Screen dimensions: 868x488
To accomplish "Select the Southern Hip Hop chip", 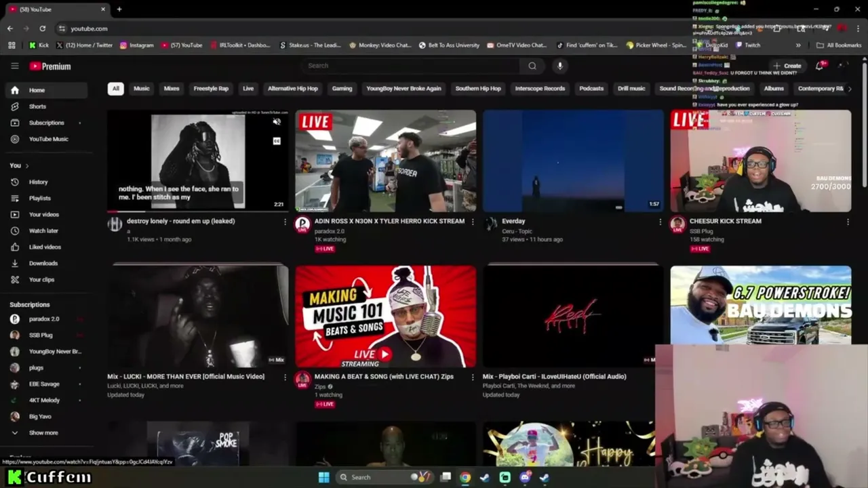I will coord(478,89).
